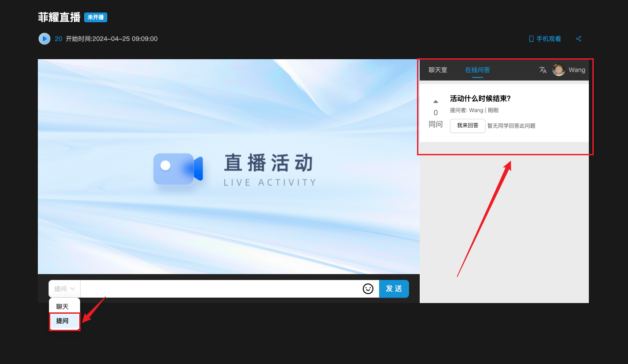Click the 手机观看 link text

548,39
